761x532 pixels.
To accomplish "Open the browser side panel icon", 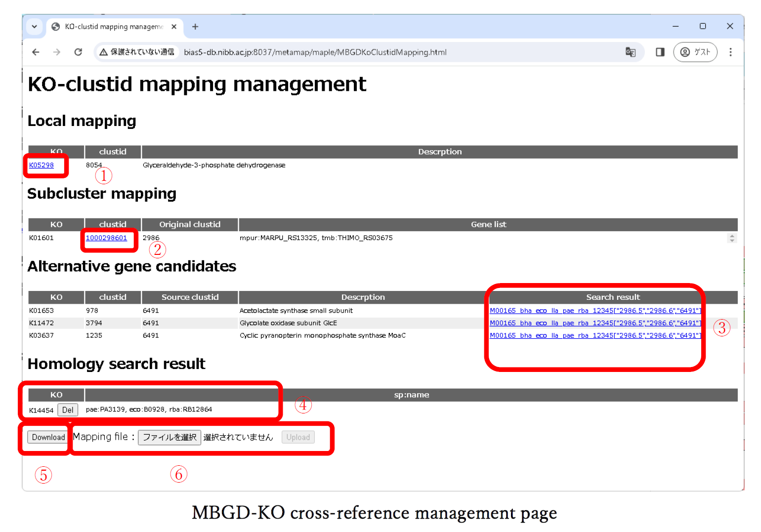I will click(x=660, y=52).
